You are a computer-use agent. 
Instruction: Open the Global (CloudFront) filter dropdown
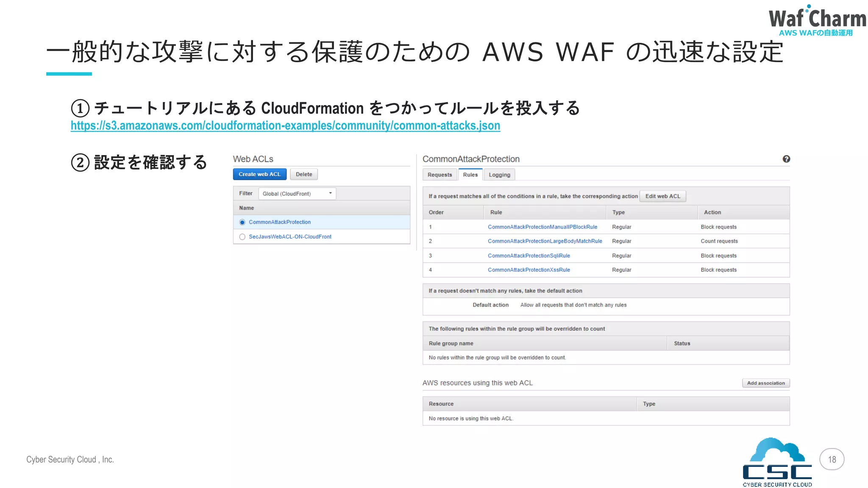[x=297, y=194]
